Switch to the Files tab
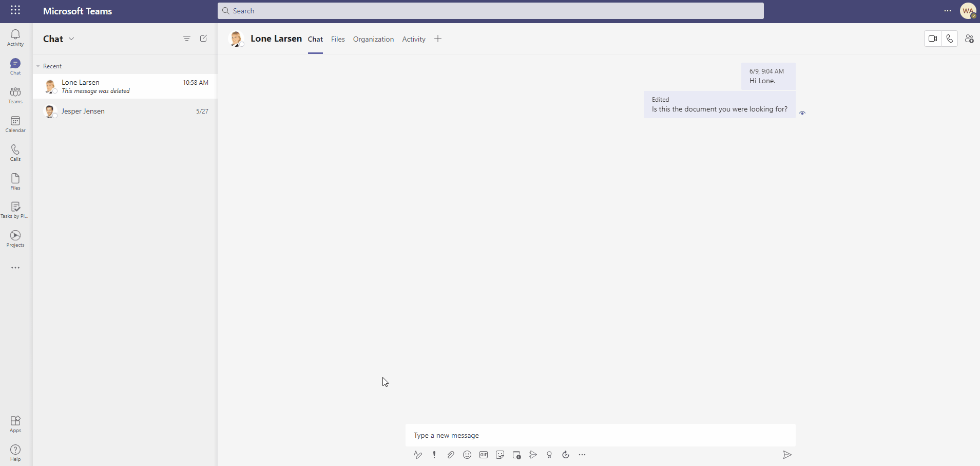The image size is (980, 466). [x=338, y=39]
